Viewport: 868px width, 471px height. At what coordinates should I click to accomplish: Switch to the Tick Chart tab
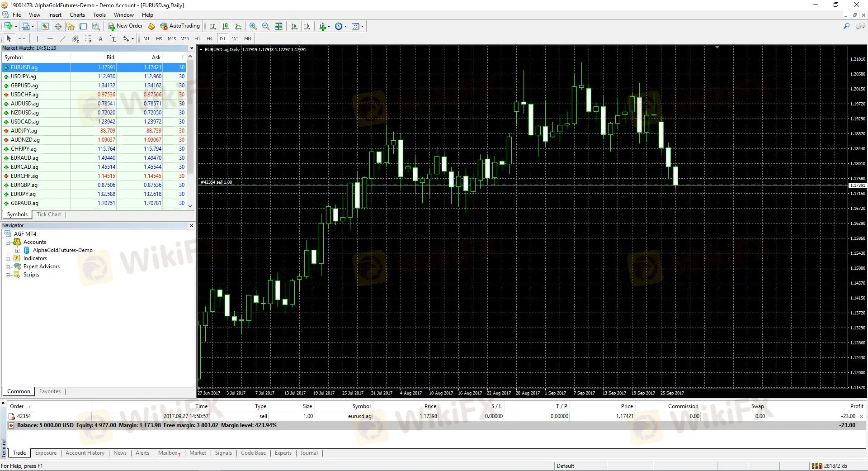tap(49, 214)
